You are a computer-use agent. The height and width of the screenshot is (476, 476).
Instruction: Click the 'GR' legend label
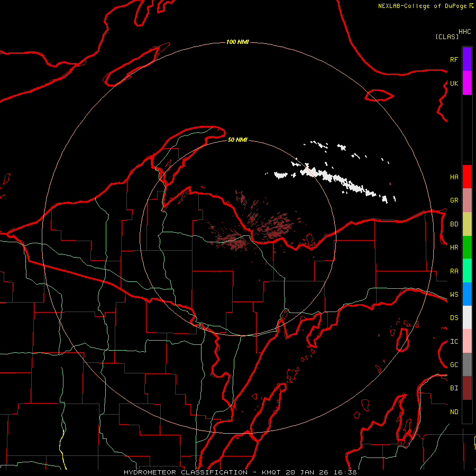454,200
